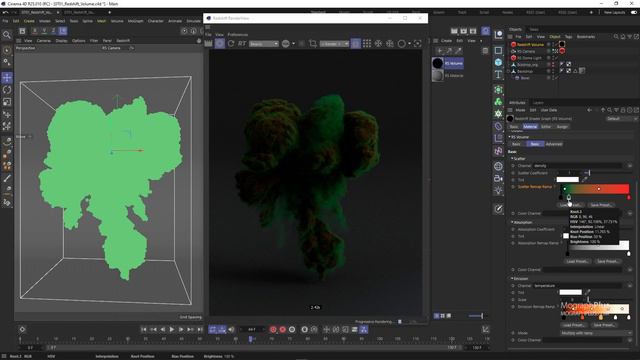Toggle the Y axis lock button

(44, 31)
